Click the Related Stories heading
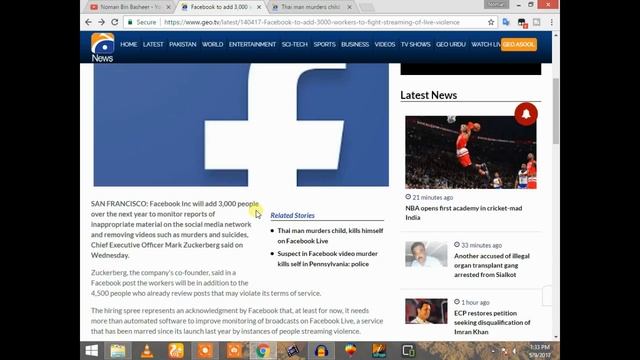This screenshot has height=360, width=640. 293,215
